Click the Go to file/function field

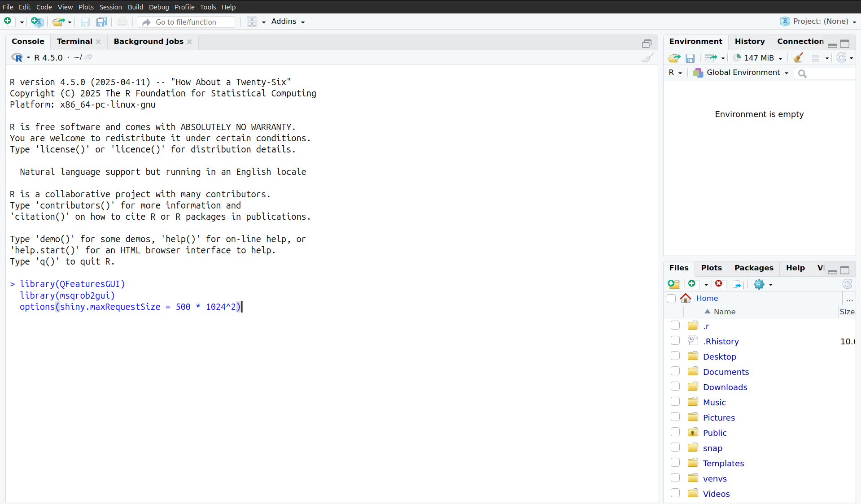[x=187, y=22]
